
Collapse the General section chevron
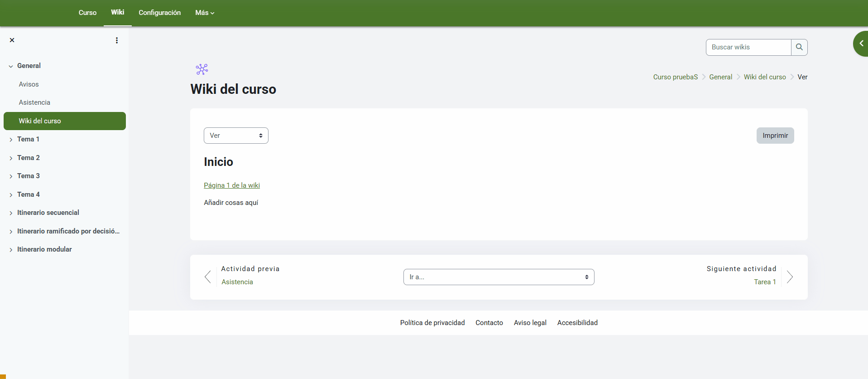click(x=11, y=66)
